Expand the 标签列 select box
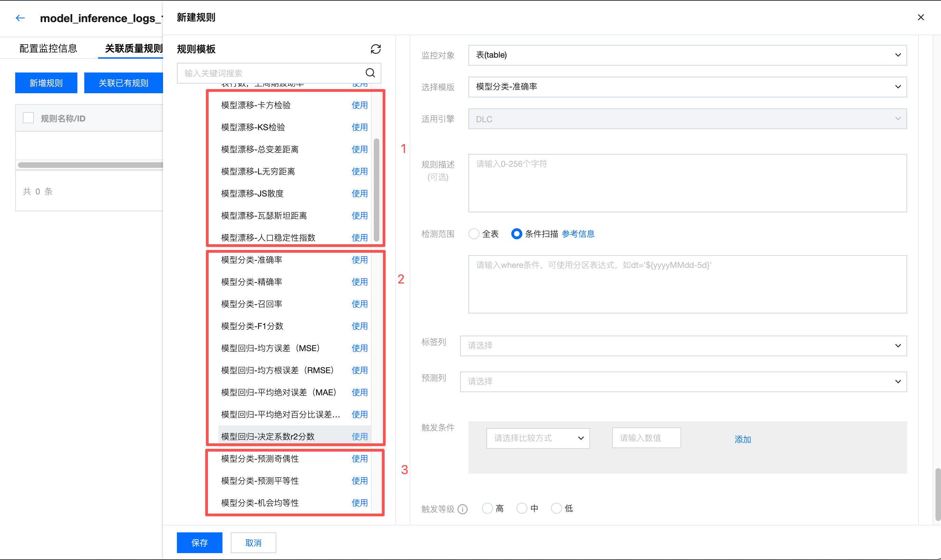The height and width of the screenshot is (560, 941). point(683,346)
